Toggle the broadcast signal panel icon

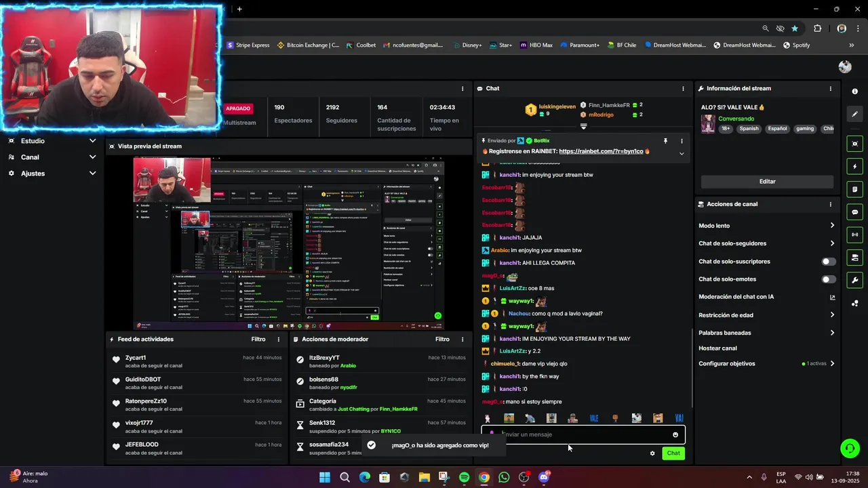click(x=855, y=235)
